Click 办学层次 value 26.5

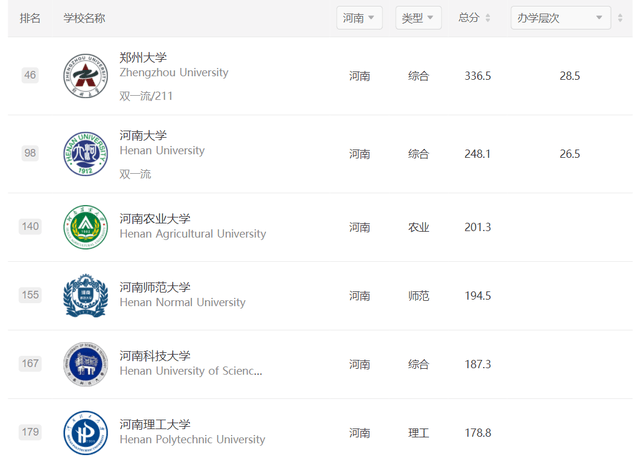pyautogui.click(x=570, y=154)
